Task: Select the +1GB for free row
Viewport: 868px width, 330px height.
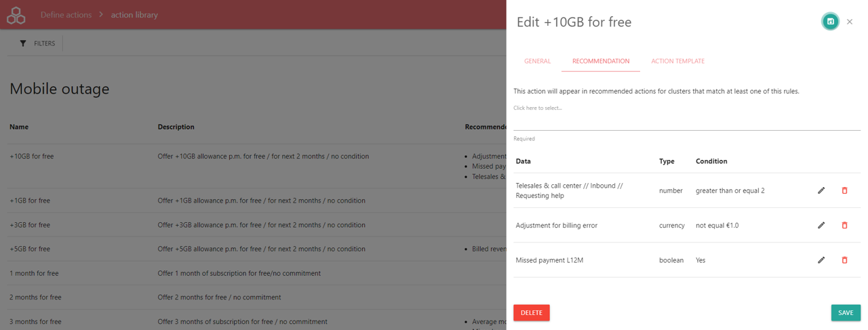Action: tap(253, 201)
